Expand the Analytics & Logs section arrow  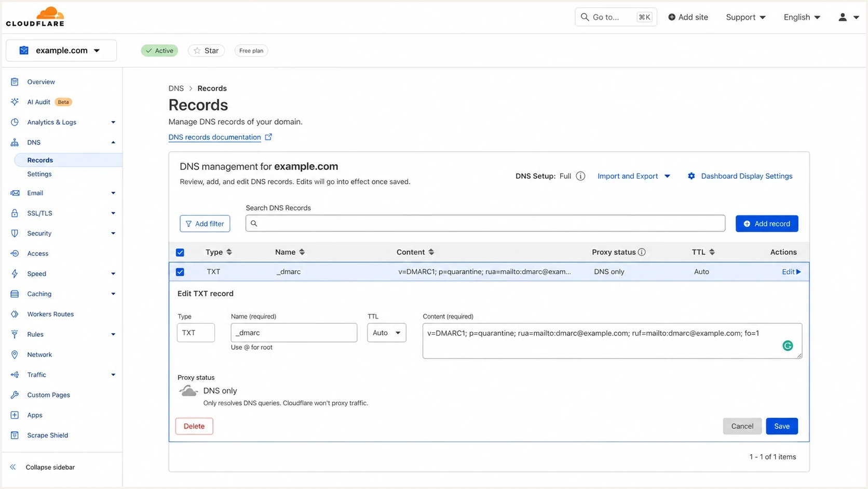113,122
